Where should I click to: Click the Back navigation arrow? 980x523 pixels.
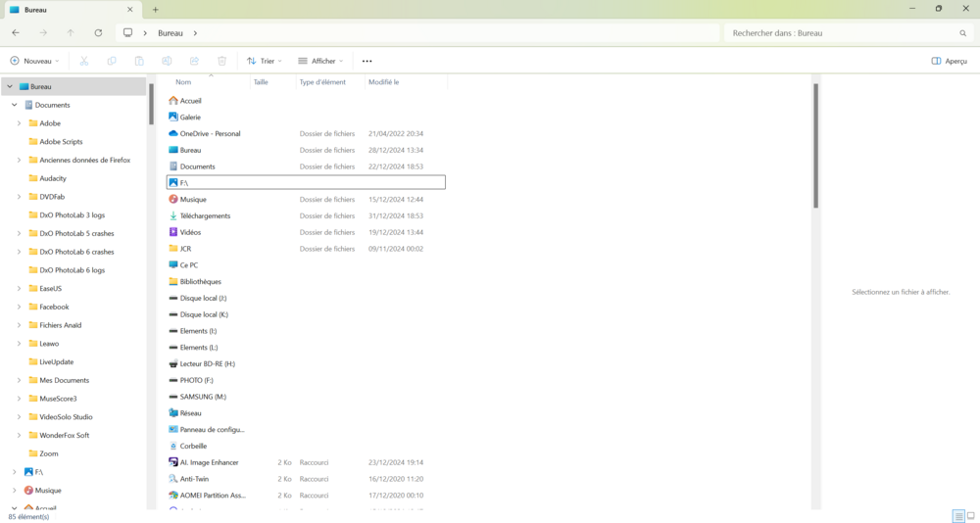pyautogui.click(x=16, y=33)
